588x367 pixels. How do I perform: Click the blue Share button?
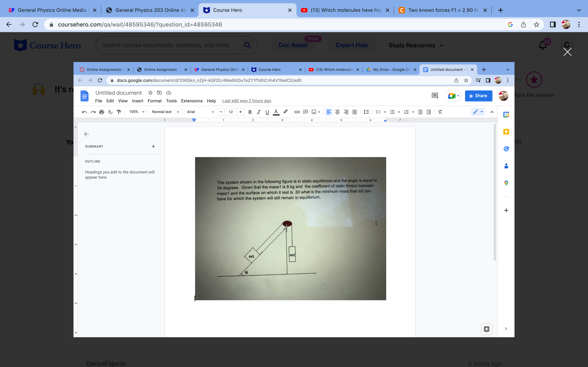(x=478, y=96)
